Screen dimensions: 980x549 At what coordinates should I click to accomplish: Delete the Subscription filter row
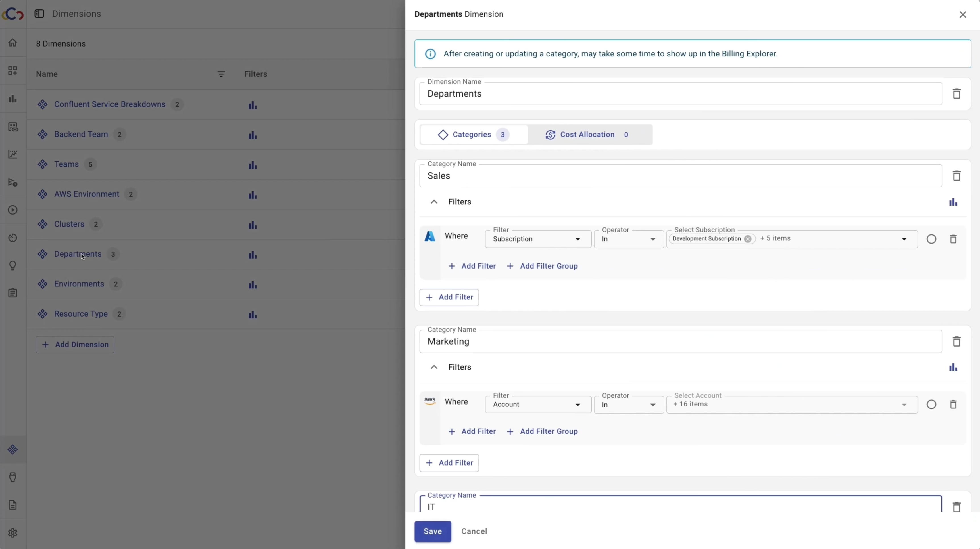[x=953, y=239]
